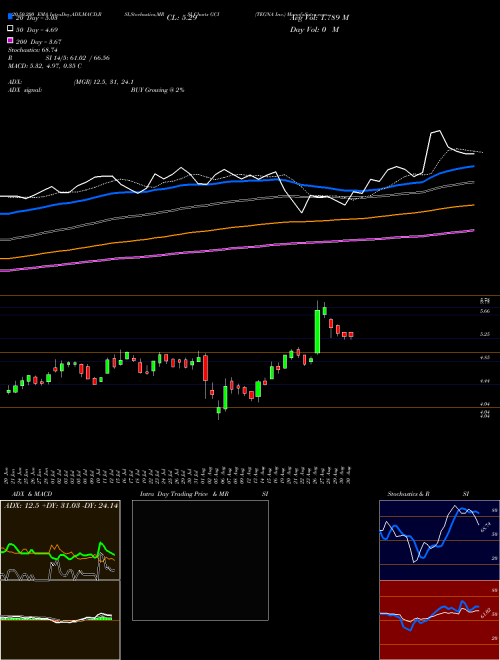Click the 'ADX signal:' label
The width and height of the screenshot is (500, 660).
click(x=25, y=90)
